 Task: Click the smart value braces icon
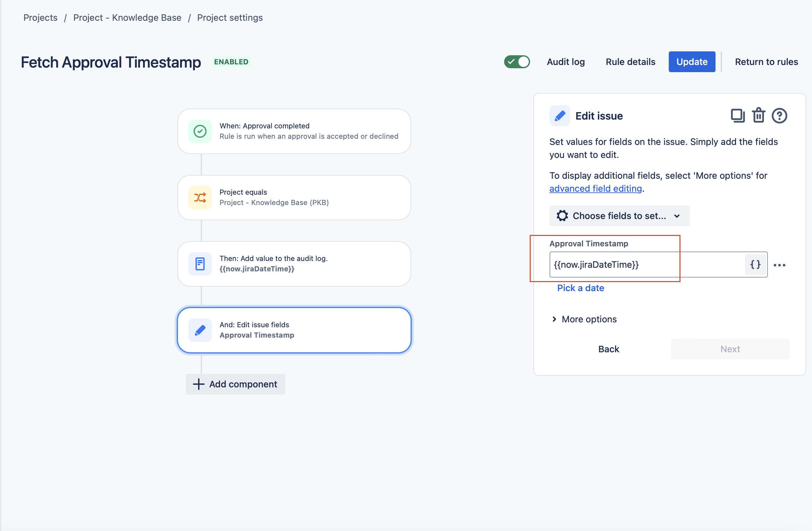pos(755,265)
